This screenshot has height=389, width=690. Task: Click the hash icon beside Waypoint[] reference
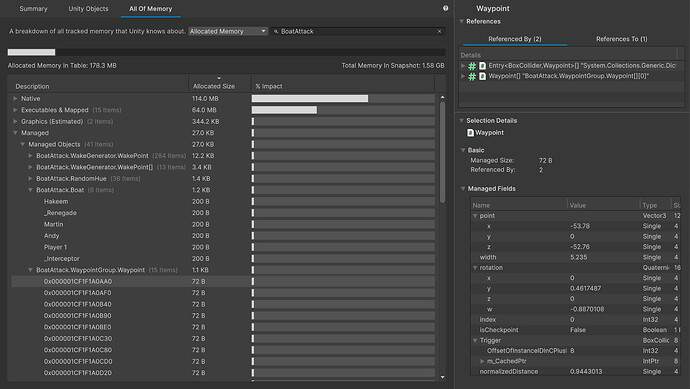pos(472,76)
